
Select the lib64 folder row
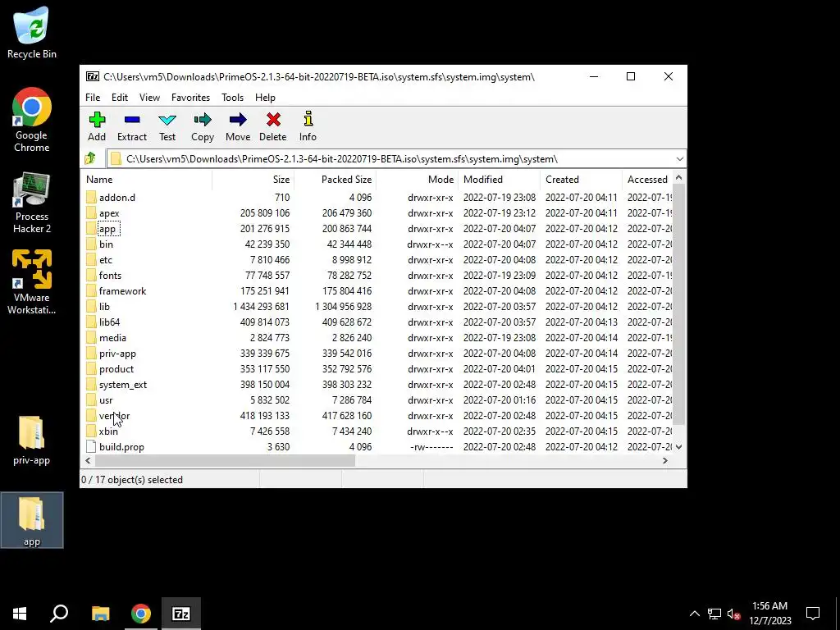click(377, 322)
